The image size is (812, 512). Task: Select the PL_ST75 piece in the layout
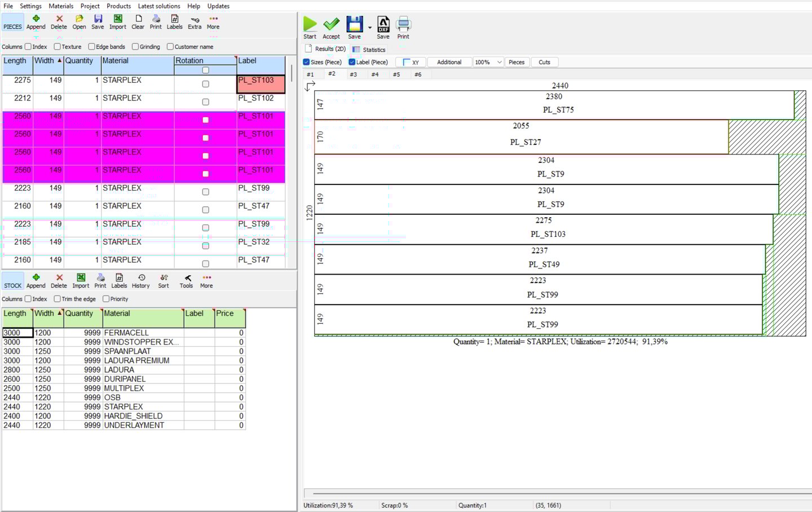(554, 105)
